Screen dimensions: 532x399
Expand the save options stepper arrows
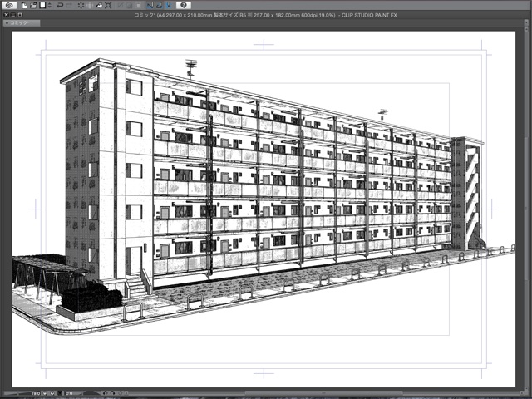click(x=50, y=6)
